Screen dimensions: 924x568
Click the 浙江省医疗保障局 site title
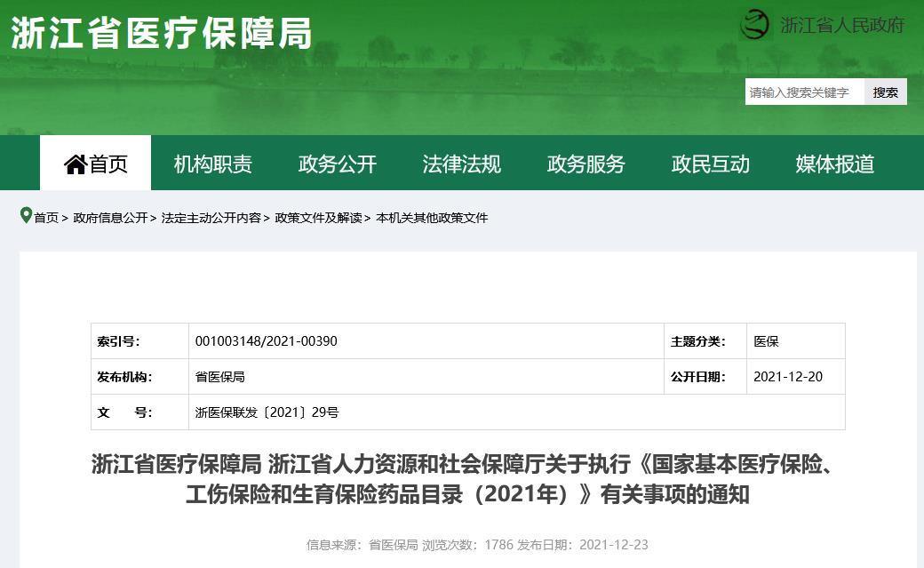(x=161, y=33)
